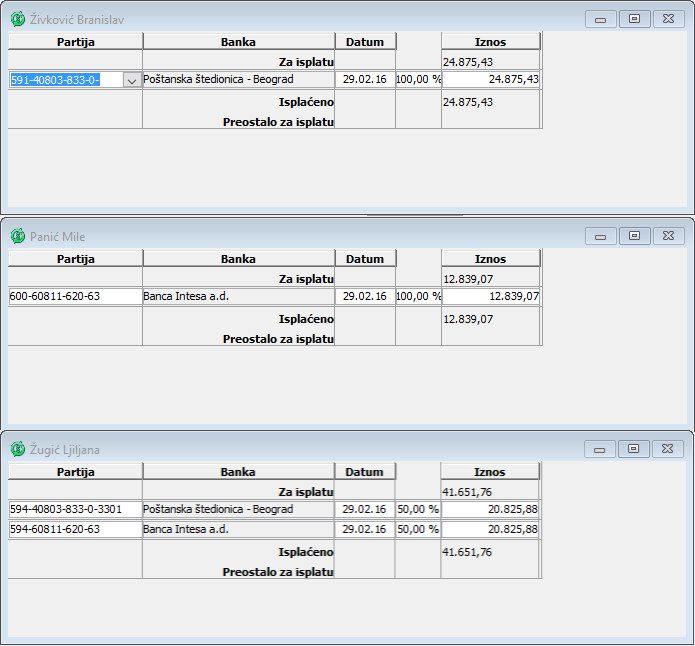Click the Datum column header in Panić Mile window

tap(365, 259)
